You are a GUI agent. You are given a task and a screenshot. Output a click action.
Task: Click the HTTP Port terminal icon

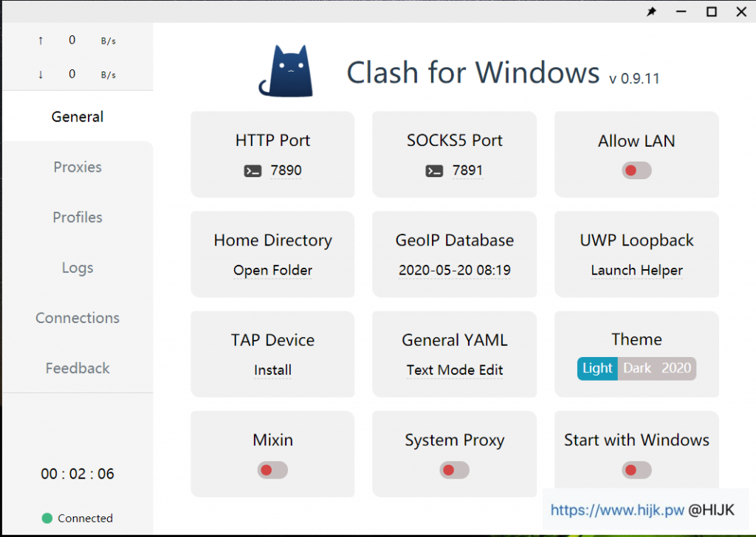click(252, 170)
